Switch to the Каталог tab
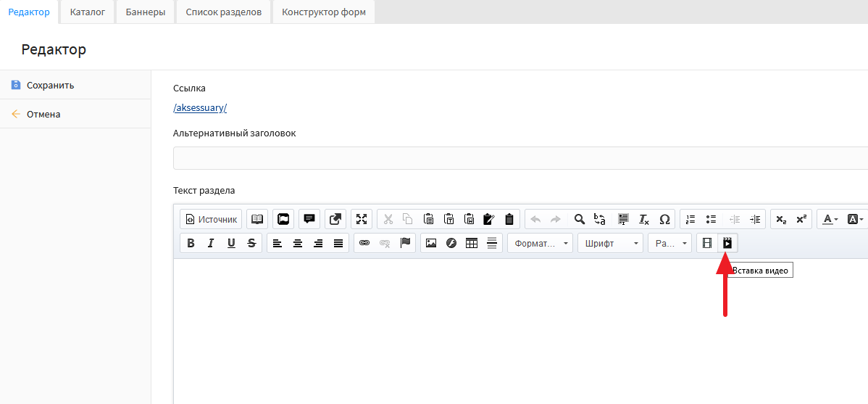The height and width of the screenshot is (404, 868). tap(88, 12)
